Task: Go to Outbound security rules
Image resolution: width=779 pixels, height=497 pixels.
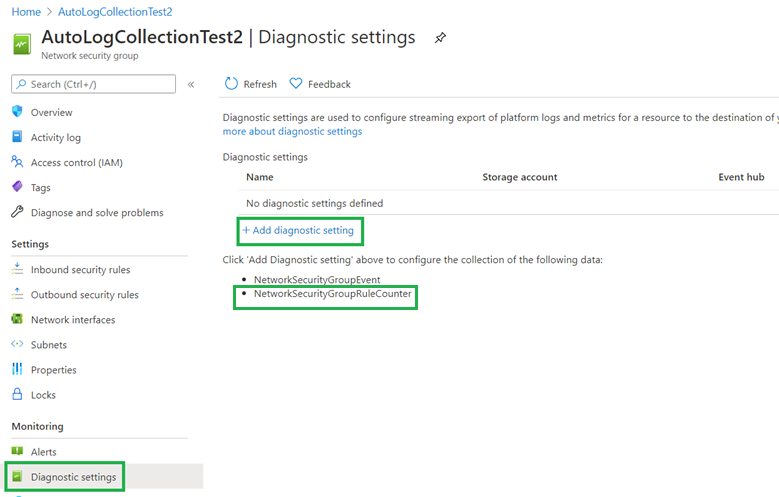Action: 84,295
